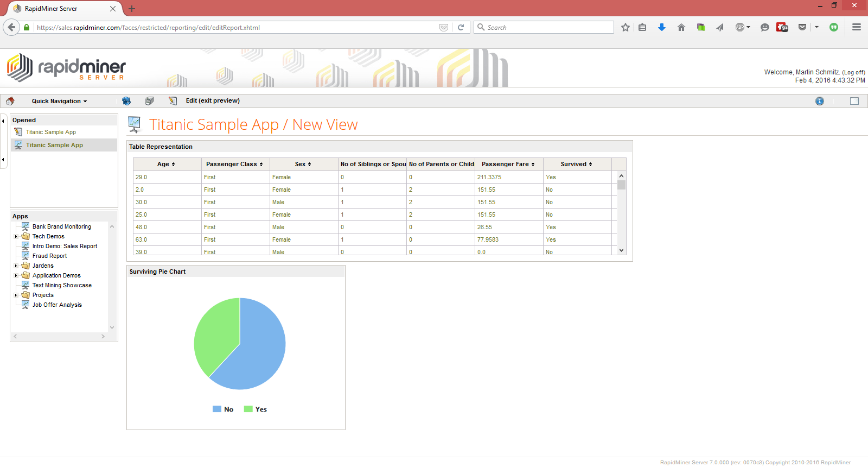Viewport: 868px width, 467px height.
Task: Click Edit (exit preview) button
Action: 213,101
